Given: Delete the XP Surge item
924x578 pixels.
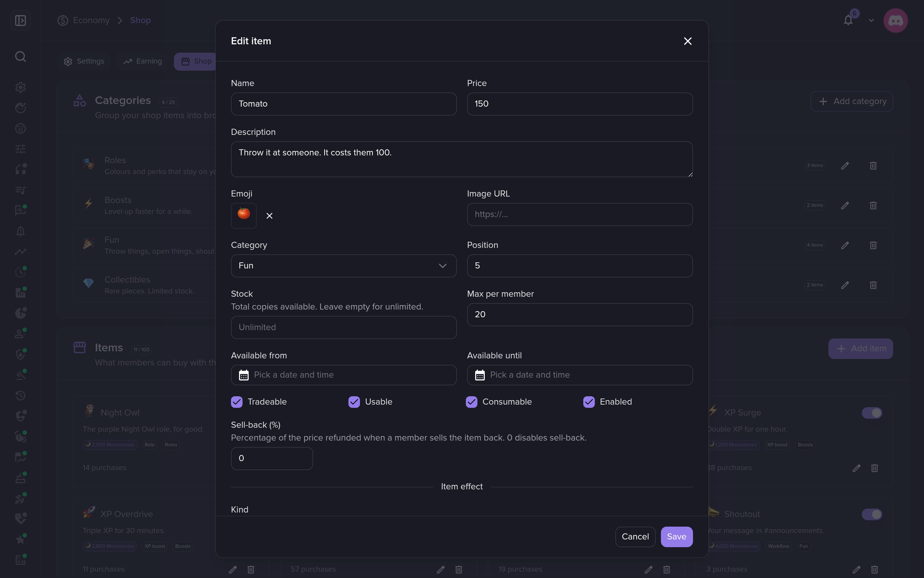Looking at the screenshot, I should click(874, 468).
